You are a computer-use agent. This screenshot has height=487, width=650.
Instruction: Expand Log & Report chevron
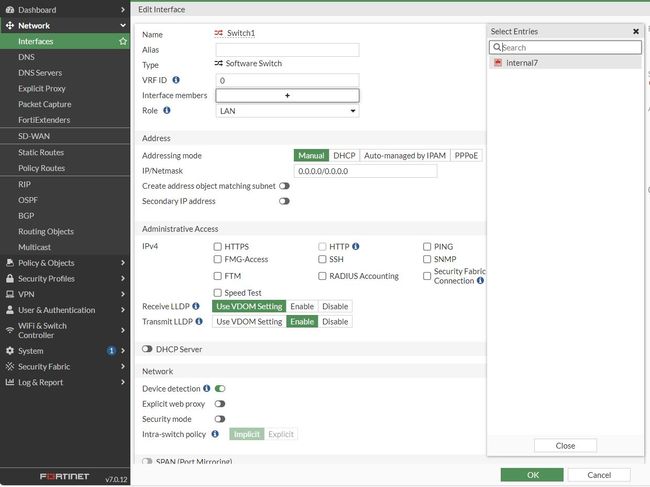[123, 382]
